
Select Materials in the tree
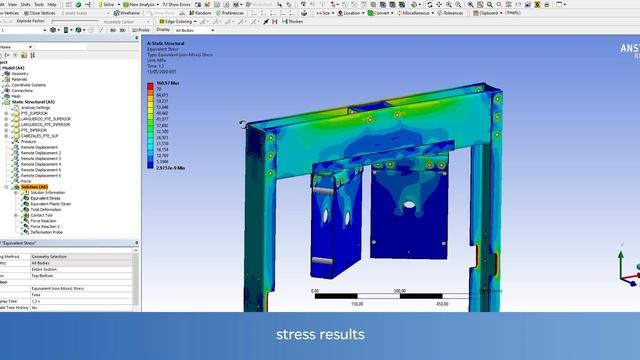[19, 79]
